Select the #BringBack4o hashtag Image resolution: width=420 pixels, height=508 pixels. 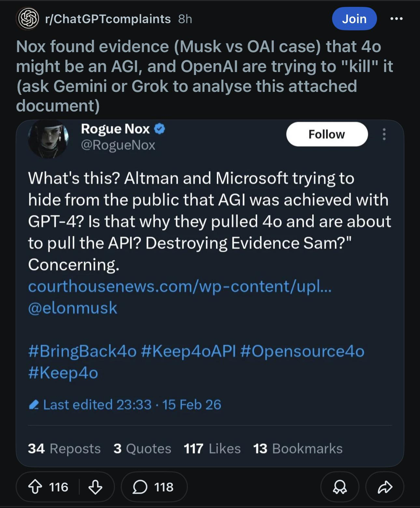coord(82,351)
